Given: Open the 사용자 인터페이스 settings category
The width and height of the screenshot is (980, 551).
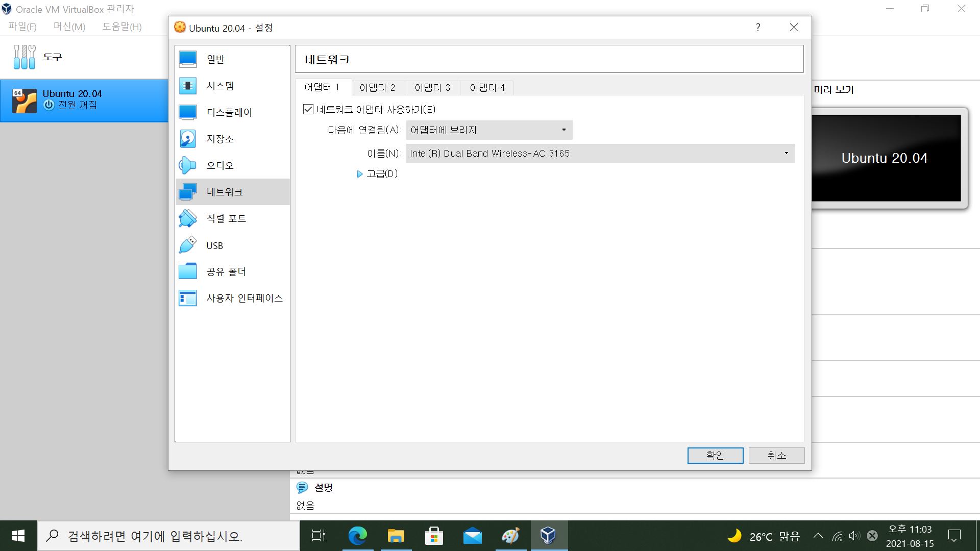Looking at the screenshot, I should [232, 298].
